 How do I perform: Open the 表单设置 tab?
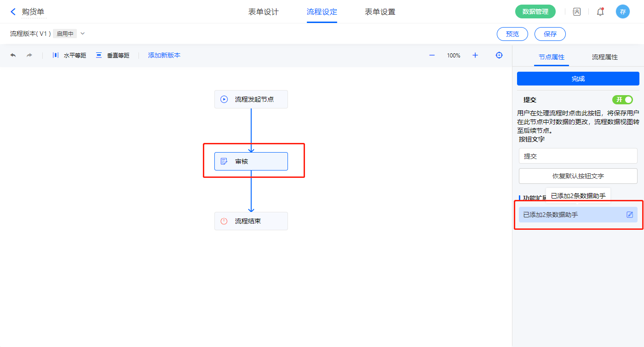380,12
